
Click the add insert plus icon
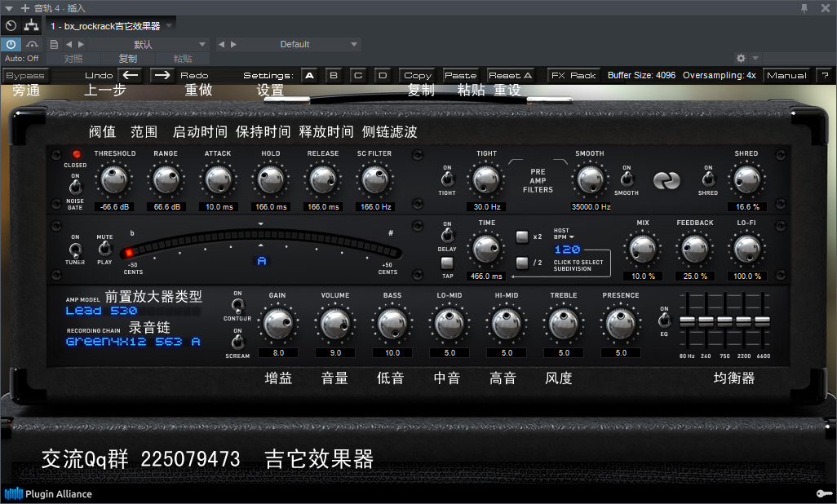click(25, 8)
